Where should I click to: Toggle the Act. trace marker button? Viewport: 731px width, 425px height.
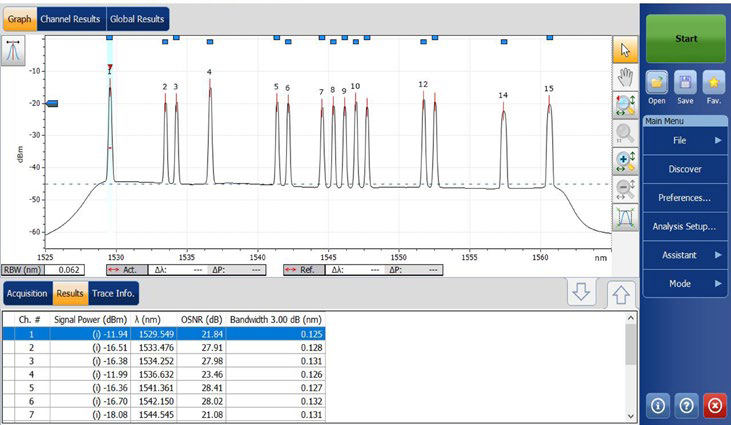point(127,270)
